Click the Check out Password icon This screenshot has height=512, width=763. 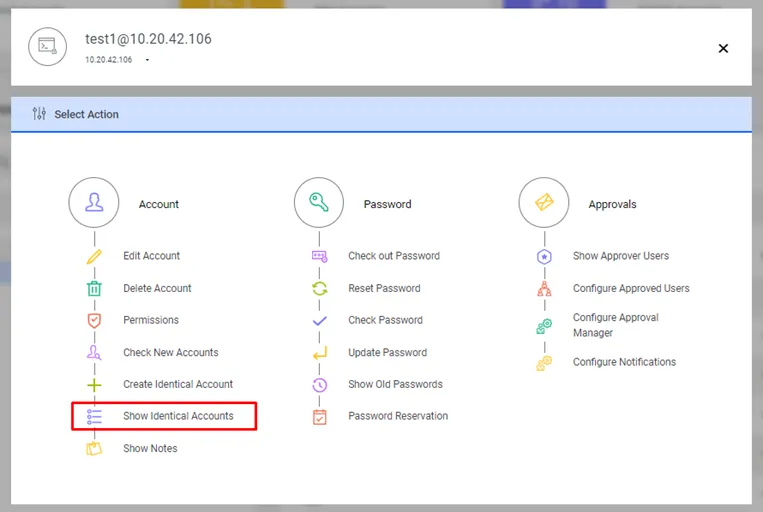[x=320, y=256]
